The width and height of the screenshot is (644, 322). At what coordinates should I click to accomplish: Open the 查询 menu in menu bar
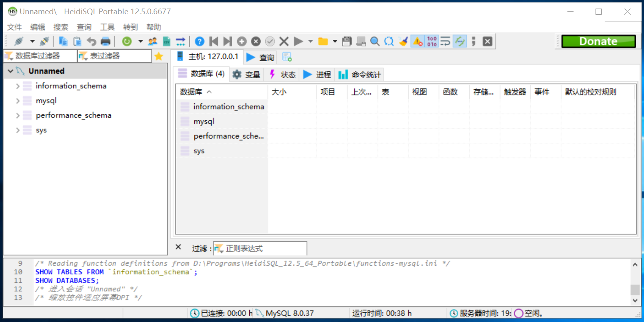(x=84, y=27)
